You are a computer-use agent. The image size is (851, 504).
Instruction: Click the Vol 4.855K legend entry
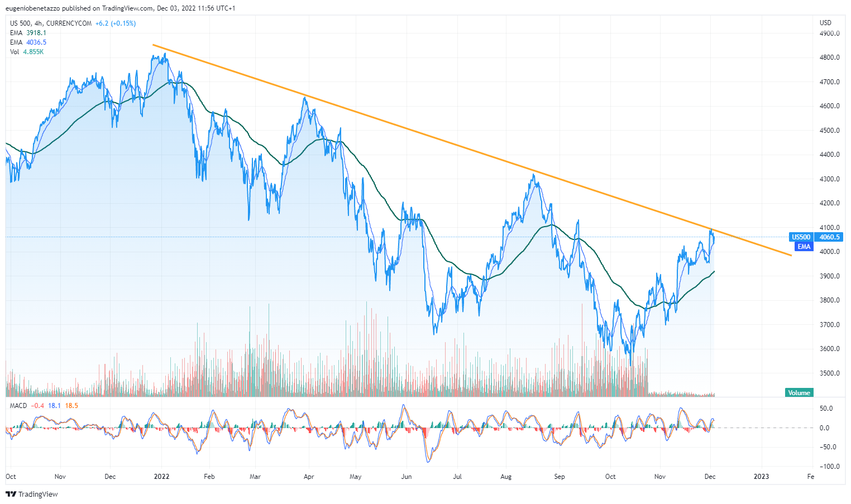click(x=27, y=52)
